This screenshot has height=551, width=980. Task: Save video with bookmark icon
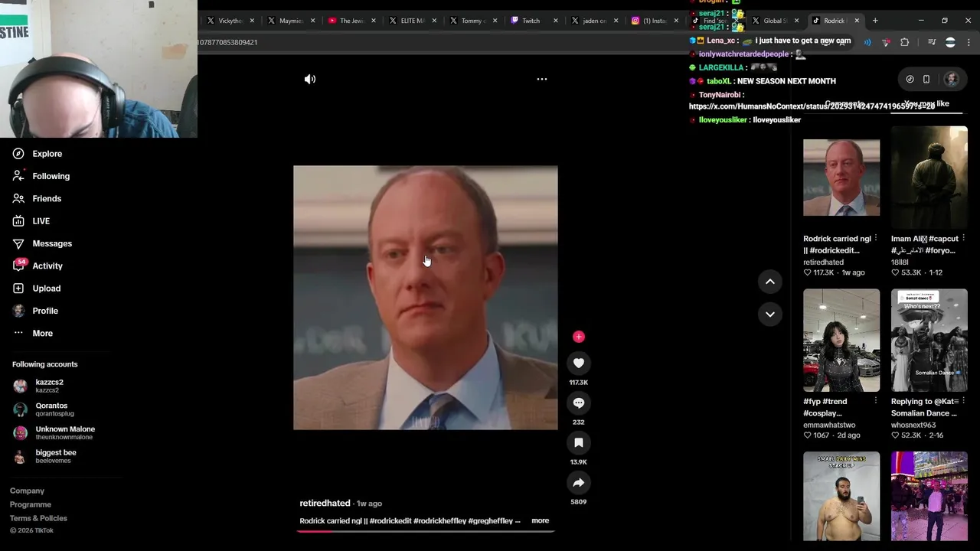[579, 442]
